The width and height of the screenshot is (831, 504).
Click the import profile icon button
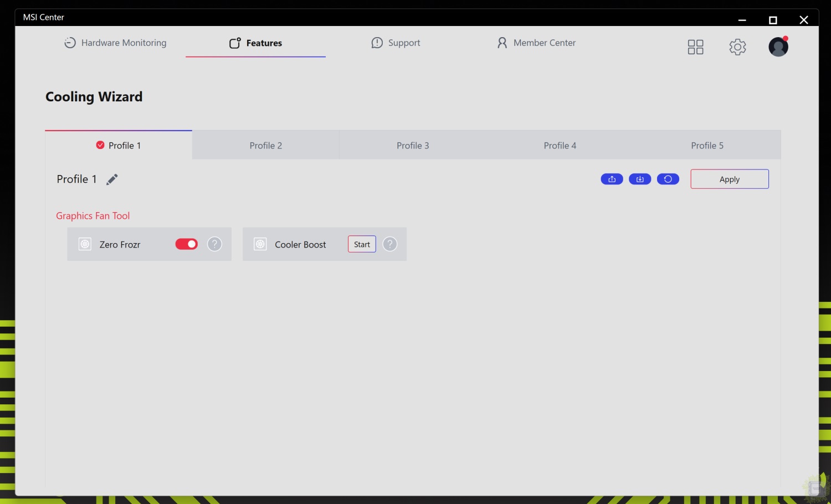click(640, 179)
